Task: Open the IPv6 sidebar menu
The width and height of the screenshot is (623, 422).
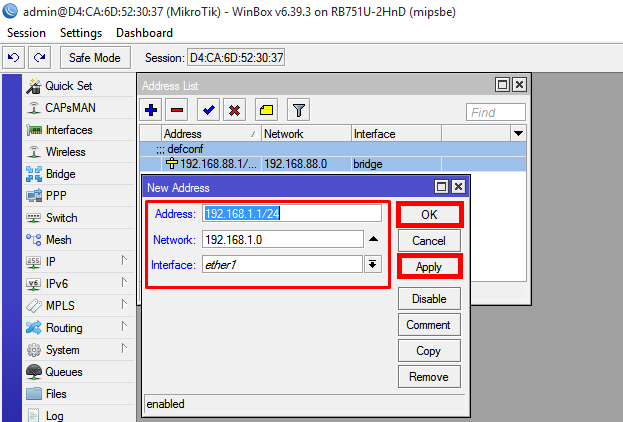Action: [x=79, y=284]
